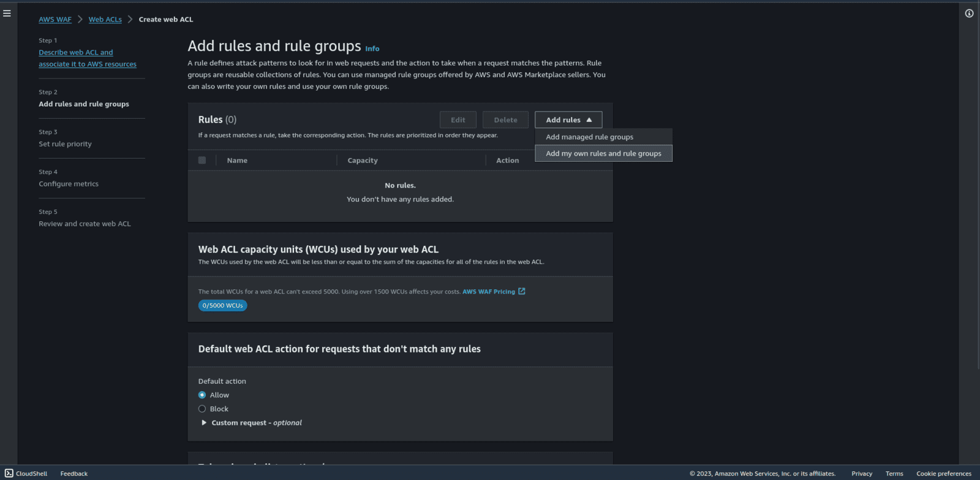Expand the Custom request optional section
Screen dimensions: 980x480
point(204,423)
